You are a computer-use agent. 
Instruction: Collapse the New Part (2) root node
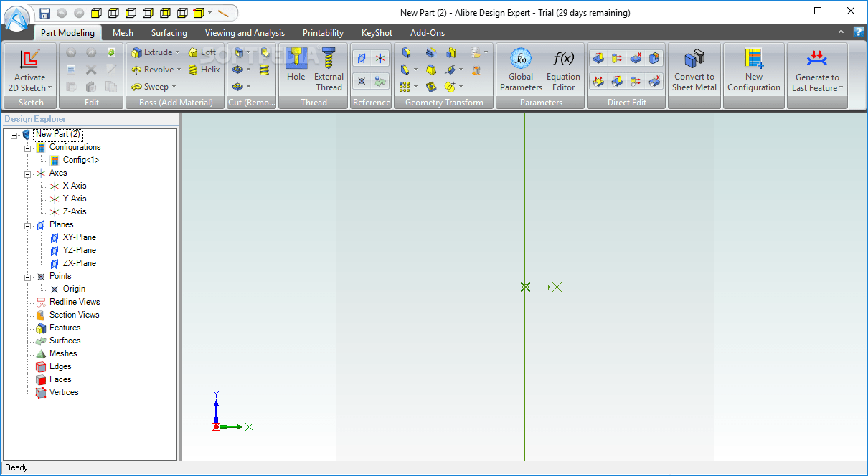click(x=14, y=135)
